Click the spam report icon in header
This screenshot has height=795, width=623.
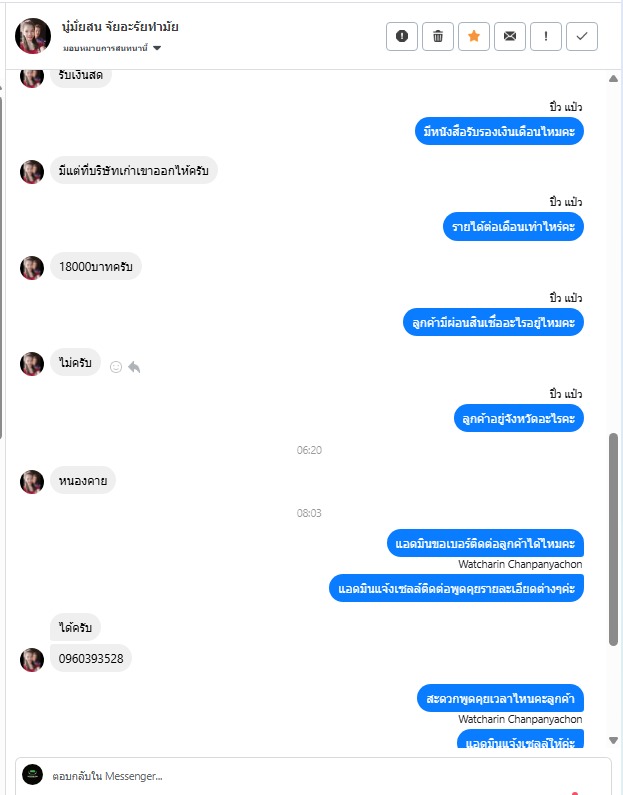coord(401,37)
